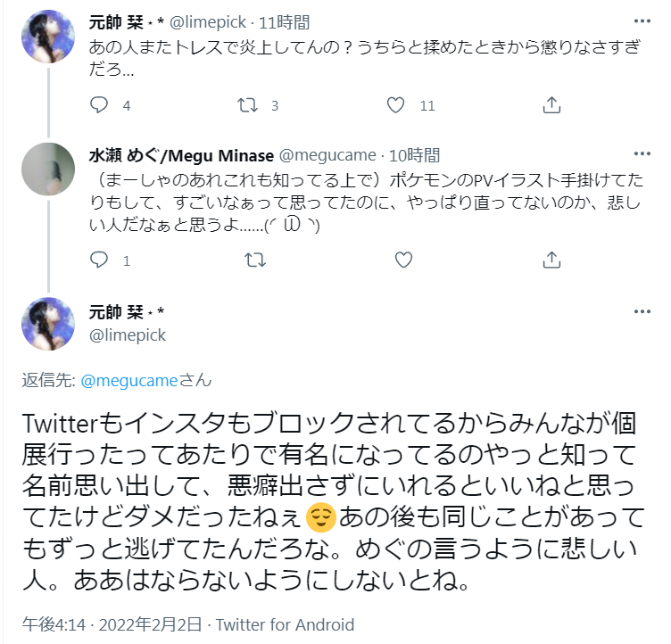Image resolution: width=671 pixels, height=644 pixels.
Task: Open more options on main tweet
Action: 642,312
